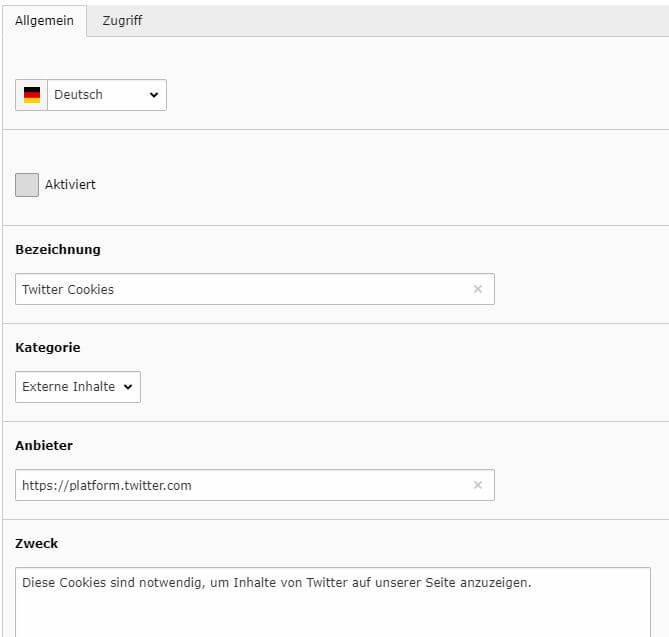Clear the Bezeichnung field with the X icon

pyautogui.click(x=477, y=289)
